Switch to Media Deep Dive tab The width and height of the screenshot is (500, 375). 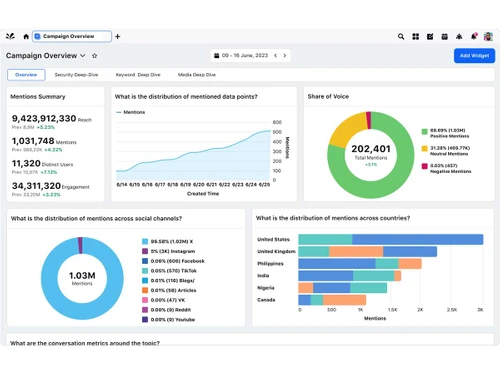point(197,75)
